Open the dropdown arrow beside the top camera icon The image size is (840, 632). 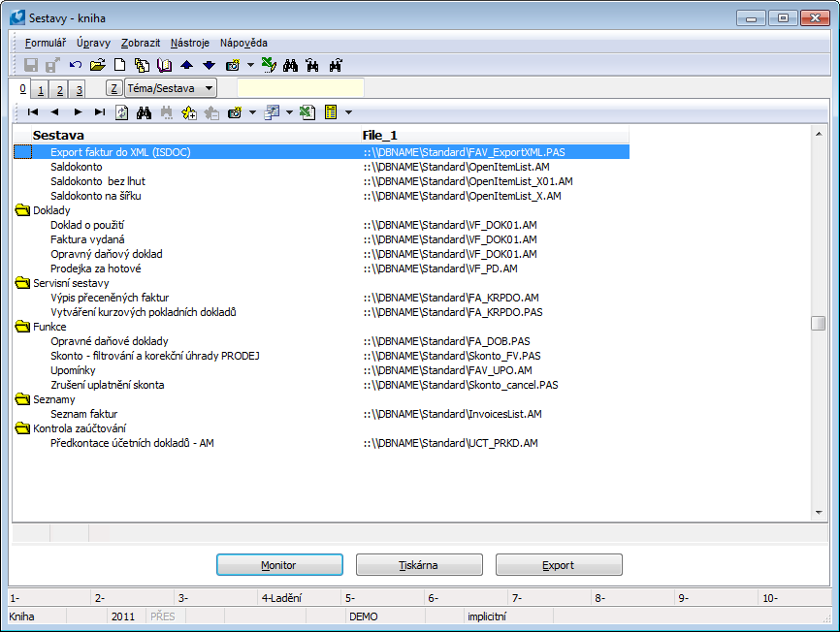click(x=250, y=65)
